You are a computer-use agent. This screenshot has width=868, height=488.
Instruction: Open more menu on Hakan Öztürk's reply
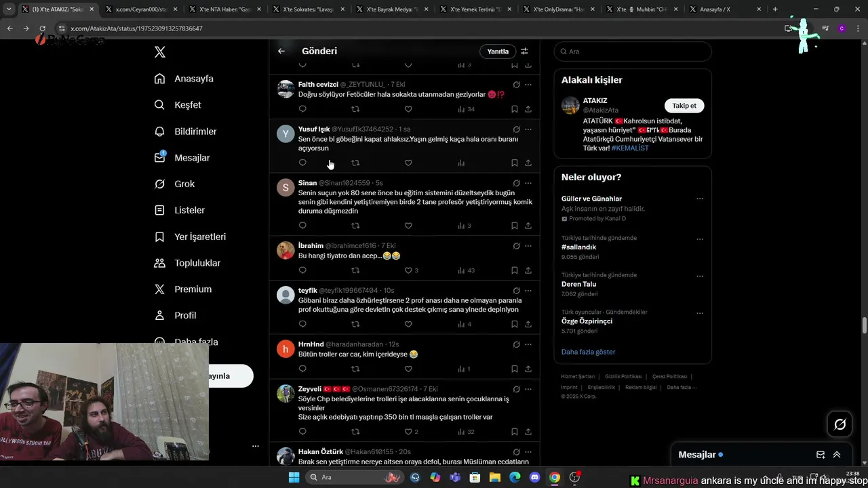(528, 452)
